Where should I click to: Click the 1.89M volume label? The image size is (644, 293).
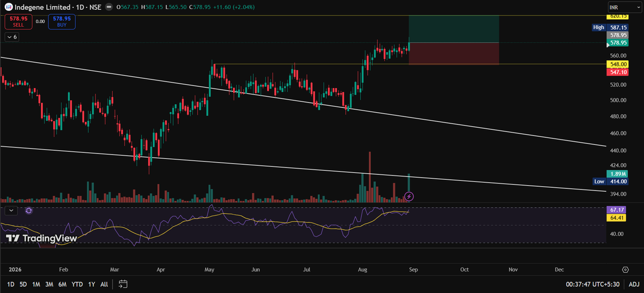617,174
